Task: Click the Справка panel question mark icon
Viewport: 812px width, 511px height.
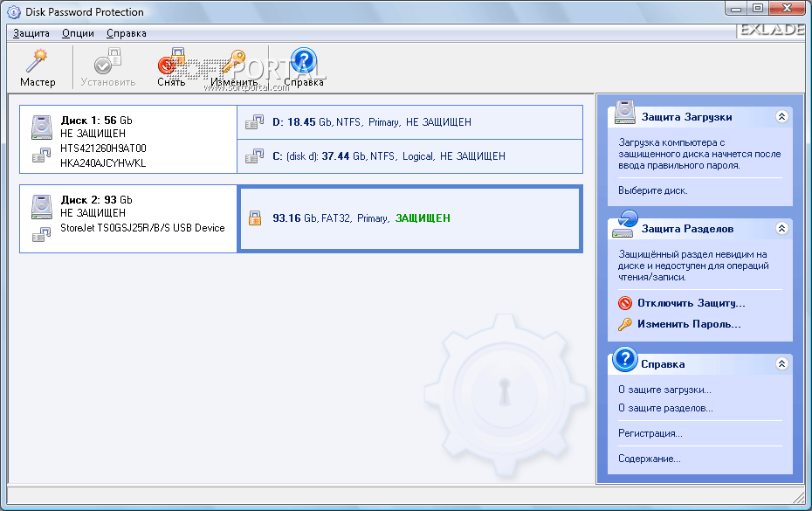Action: (625, 359)
